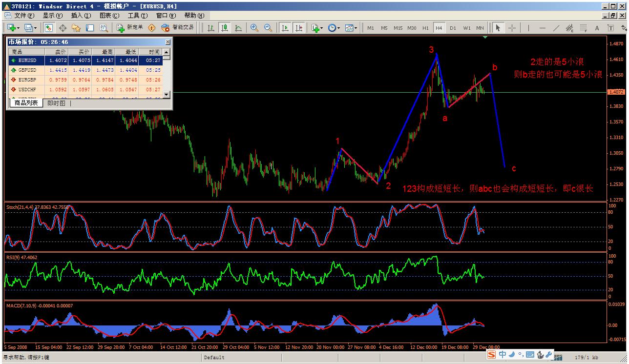
Task: Switch to the 即时图 tab in Market Watch
Action: tap(56, 103)
